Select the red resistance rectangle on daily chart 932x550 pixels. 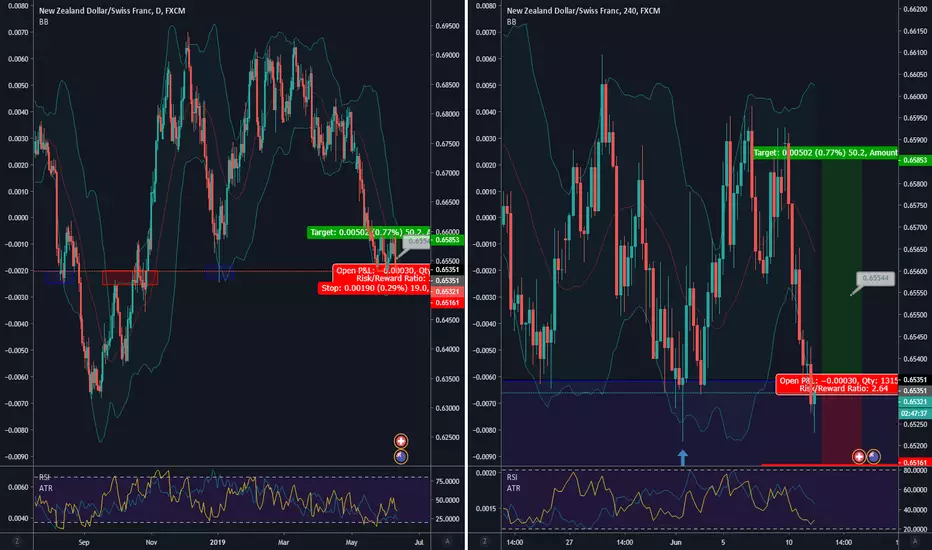click(130, 278)
